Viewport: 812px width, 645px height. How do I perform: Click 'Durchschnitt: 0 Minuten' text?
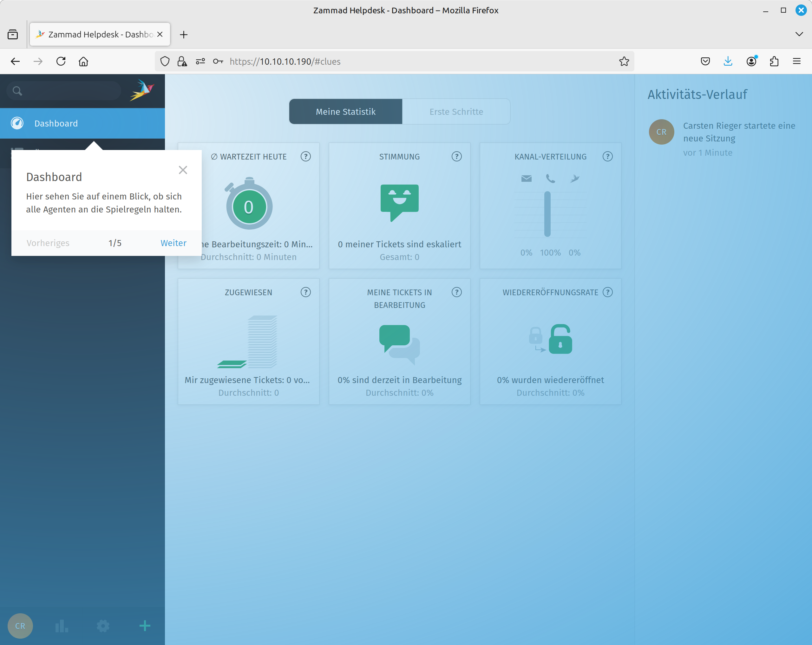pos(249,257)
